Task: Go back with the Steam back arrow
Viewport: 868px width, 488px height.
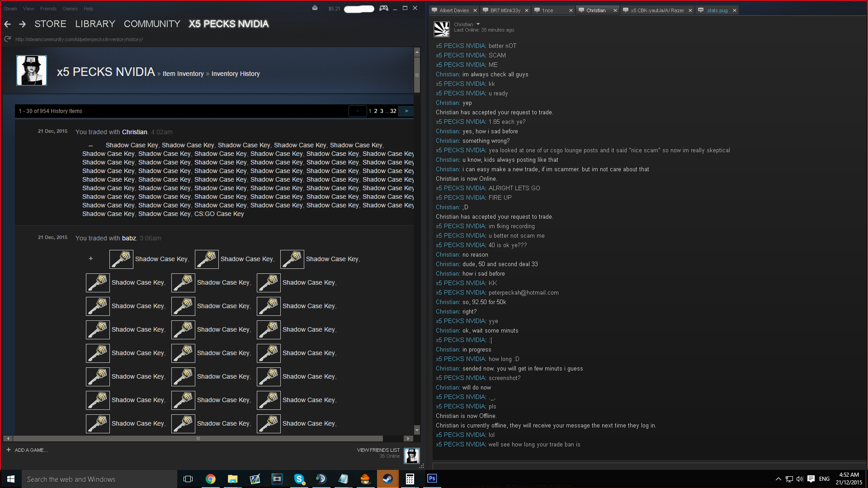Action: point(7,24)
